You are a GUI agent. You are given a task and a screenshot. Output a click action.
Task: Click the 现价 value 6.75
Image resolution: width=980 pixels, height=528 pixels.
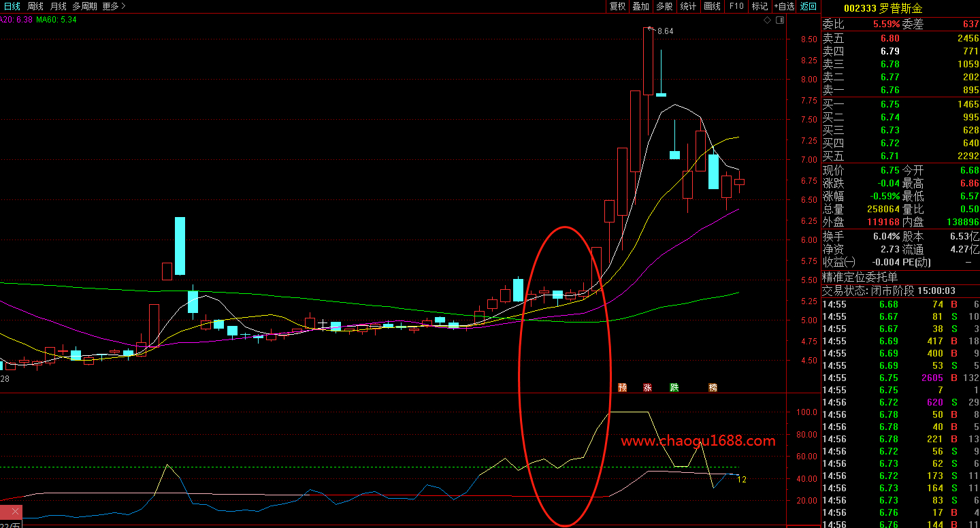point(889,170)
